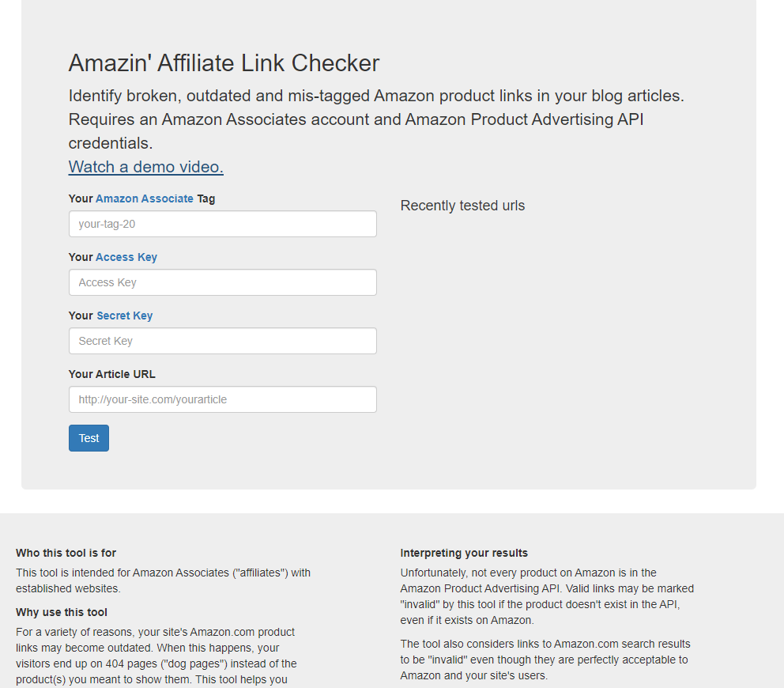
Task: Click the Who this tool is for heading
Action: (x=66, y=553)
